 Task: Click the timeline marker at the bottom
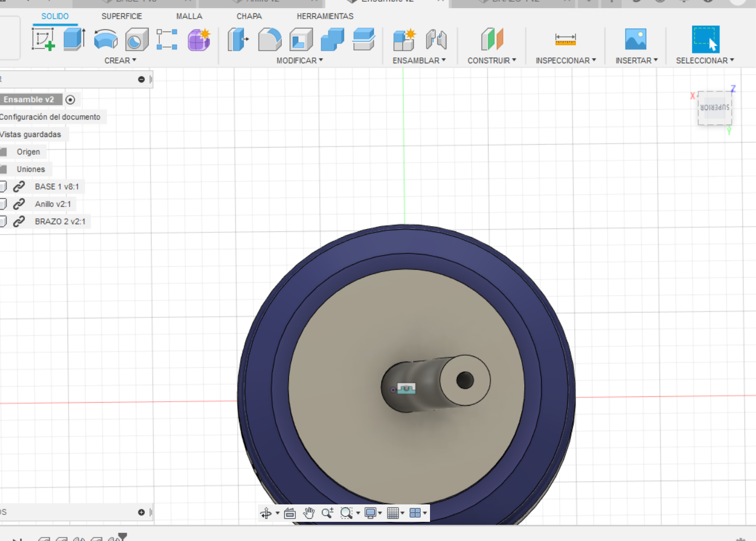click(122, 536)
